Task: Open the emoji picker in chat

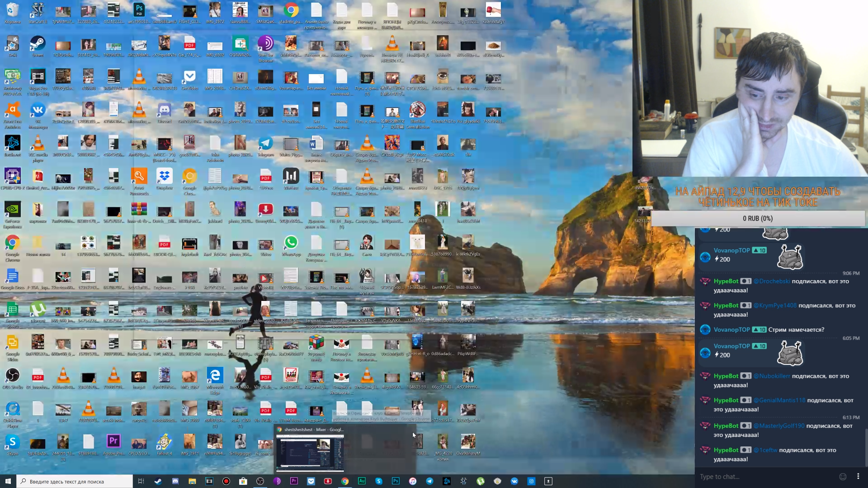Action: (843, 477)
